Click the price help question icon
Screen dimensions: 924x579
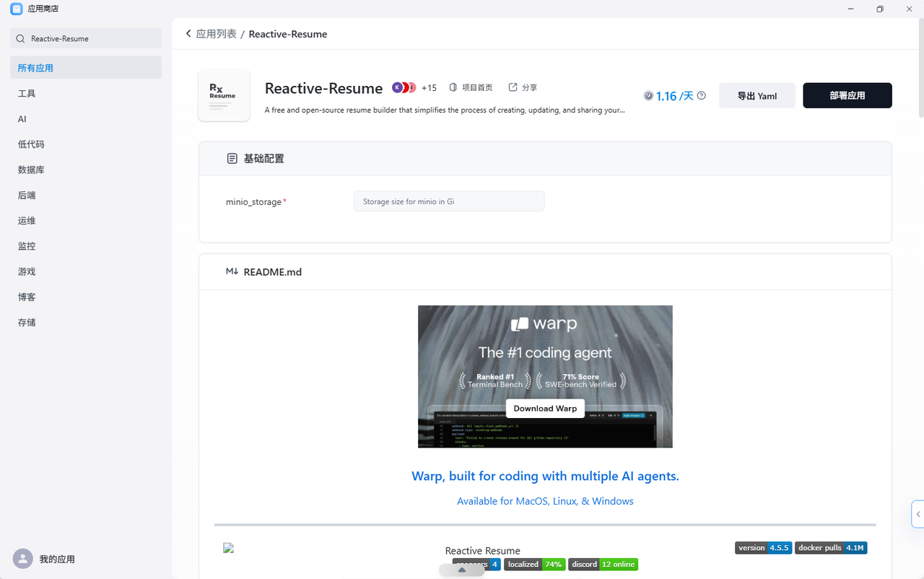702,95
